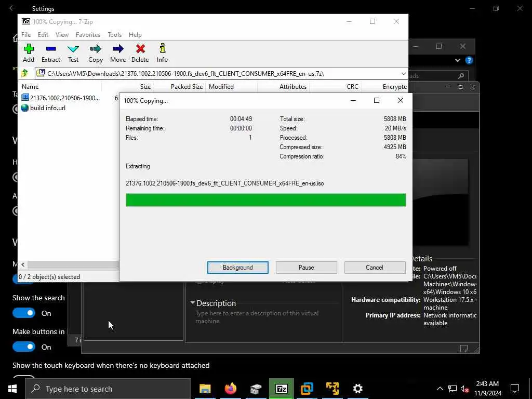Click the 'Primary IP address:' label in VMware
The height and width of the screenshot is (399, 532).
tap(393, 315)
